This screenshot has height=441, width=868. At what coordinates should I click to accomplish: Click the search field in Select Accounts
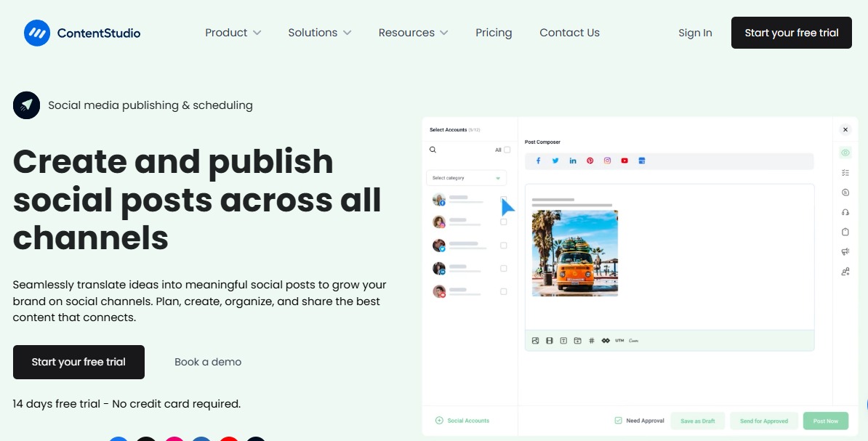(x=451, y=150)
